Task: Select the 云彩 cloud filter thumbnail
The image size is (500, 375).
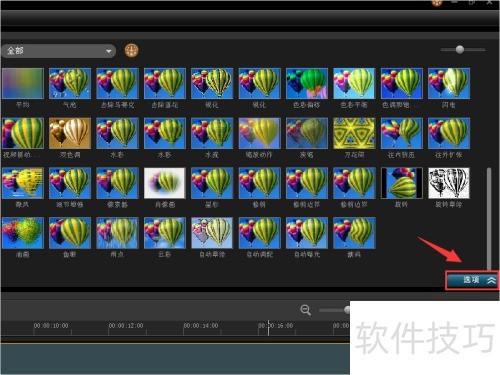Action: [x=165, y=233]
